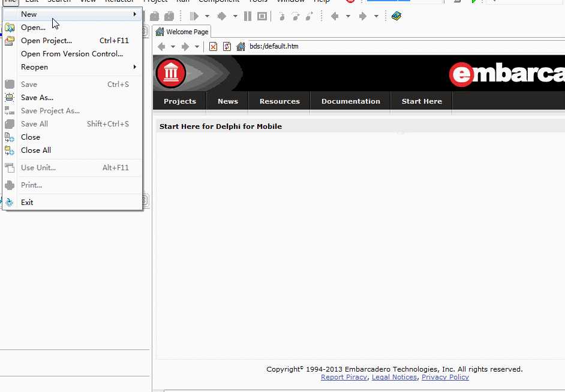This screenshot has width=565, height=392.
Task: Click the Pause toolbar icon
Action: point(248,16)
